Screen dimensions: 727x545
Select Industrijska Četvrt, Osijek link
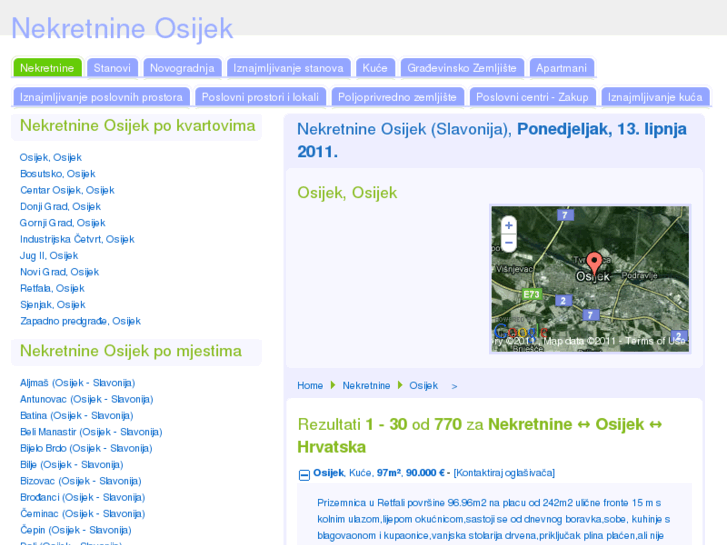tap(77, 239)
